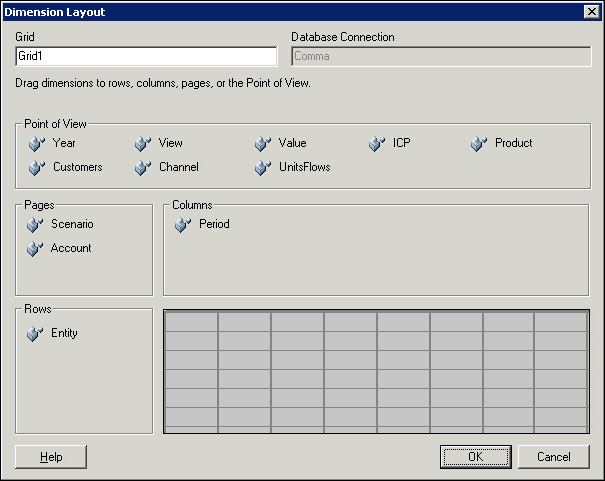Click the Channel dimension icon
The height and width of the screenshot is (481, 605).
tap(143, 168)
